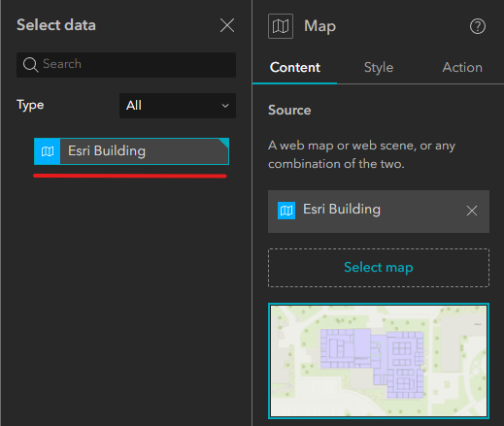Switch to the Style tab
The width and height of the screenshot is (504, 426).
pyautogui.click(x=379, y=68)
